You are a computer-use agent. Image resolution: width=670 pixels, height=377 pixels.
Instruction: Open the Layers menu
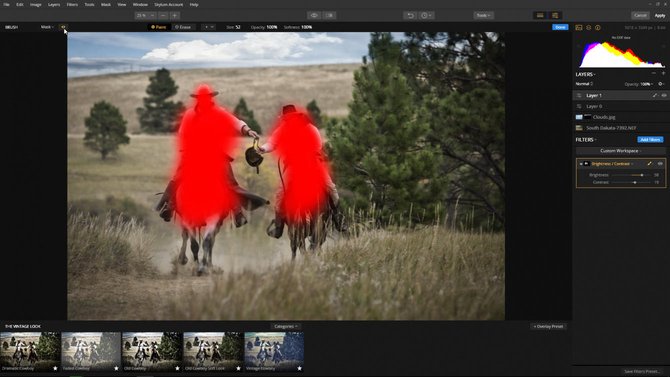point(54,4)
